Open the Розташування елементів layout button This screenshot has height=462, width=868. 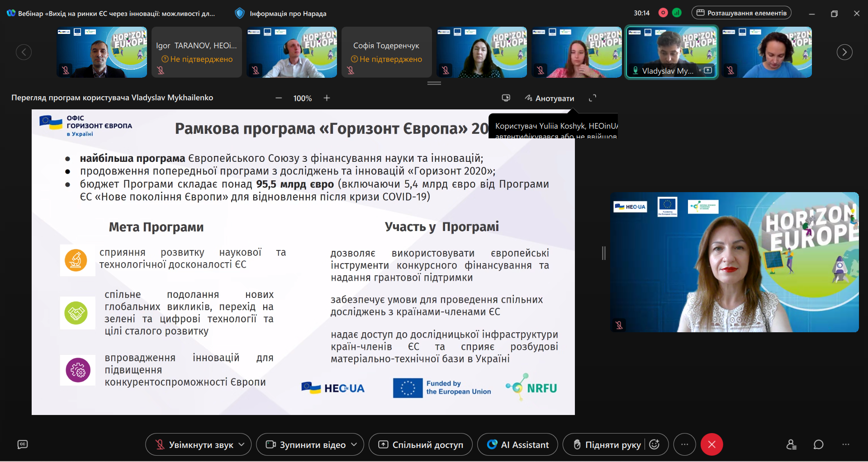(741, 13)
